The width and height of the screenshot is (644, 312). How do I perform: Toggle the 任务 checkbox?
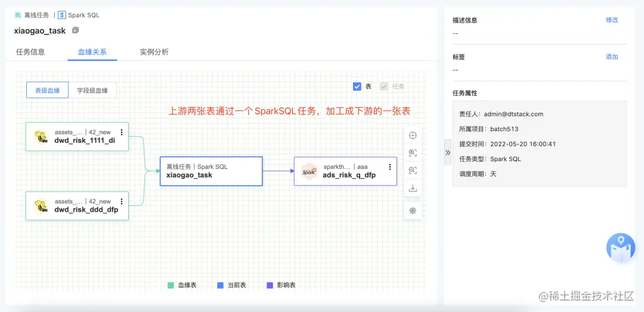384,87
